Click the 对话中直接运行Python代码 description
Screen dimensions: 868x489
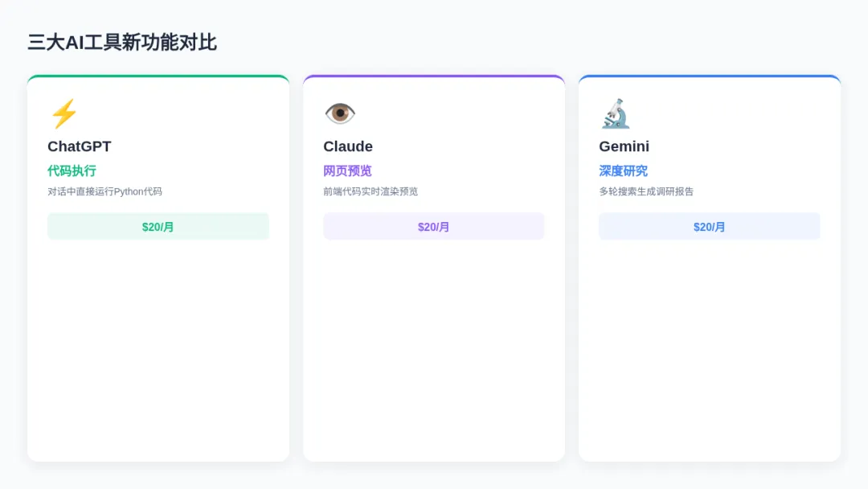click(x=104, y=191)
